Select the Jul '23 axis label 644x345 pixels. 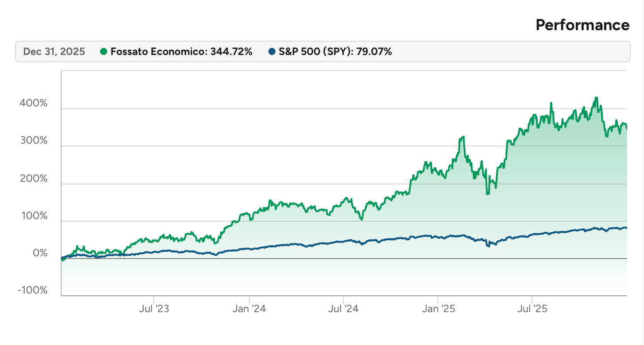(155, 309)
